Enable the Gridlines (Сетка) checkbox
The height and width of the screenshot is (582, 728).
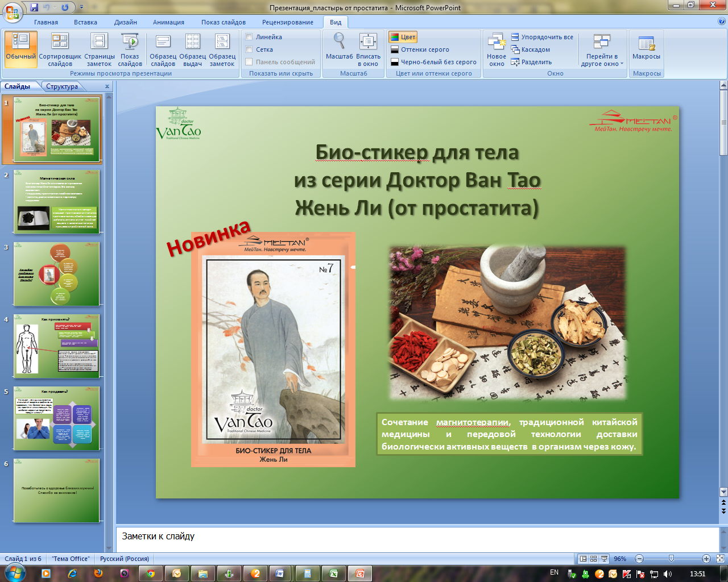pyautogui.click(x=249, y=49)
